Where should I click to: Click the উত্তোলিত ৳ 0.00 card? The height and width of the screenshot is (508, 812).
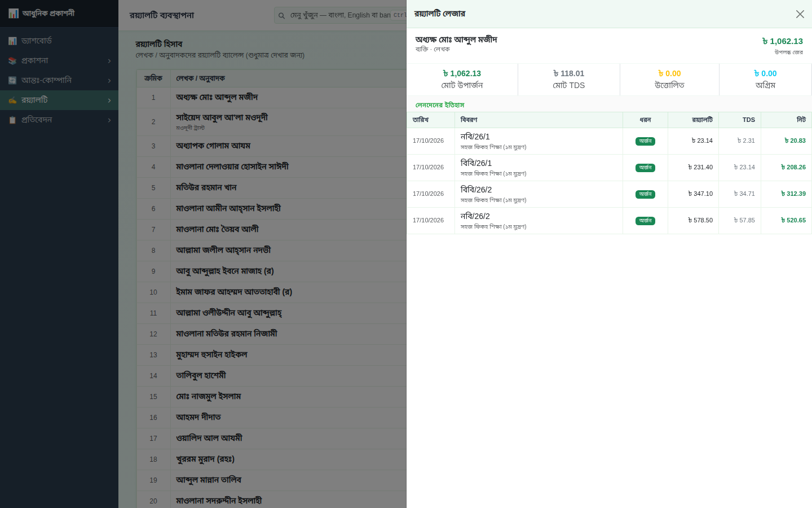tap(669, 80)
